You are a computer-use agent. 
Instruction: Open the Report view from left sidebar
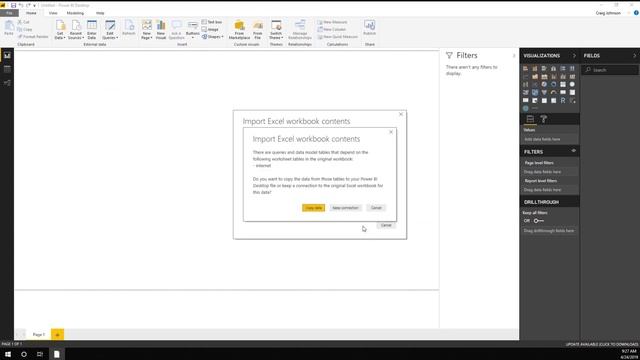tap(7, 56)
